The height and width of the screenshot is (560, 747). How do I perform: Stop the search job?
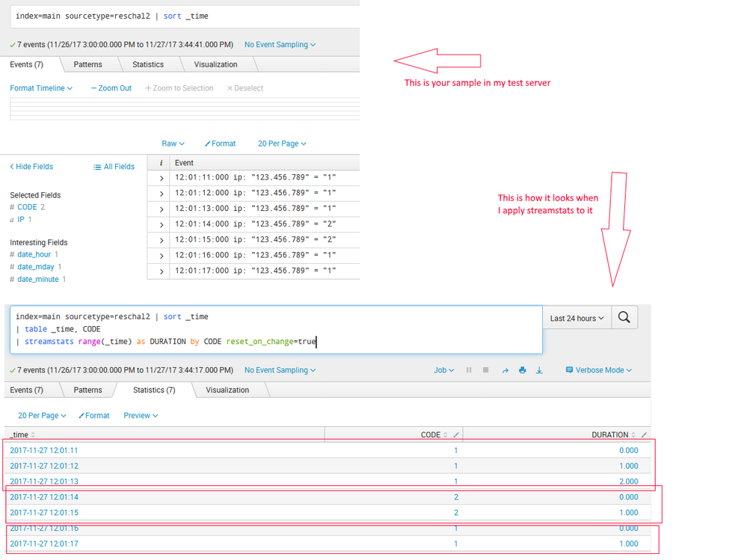(486, 370)
